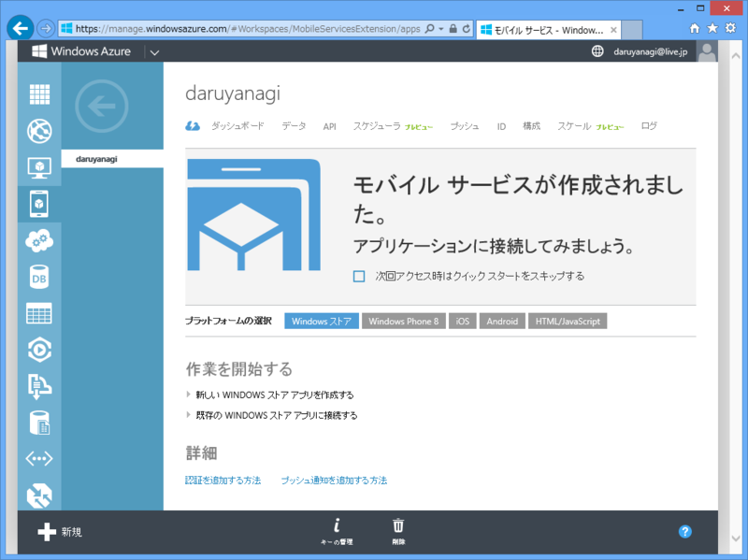Screen dimensions: 748x560
Task: Open the language globe icon in header
Action: click(597, 51)
